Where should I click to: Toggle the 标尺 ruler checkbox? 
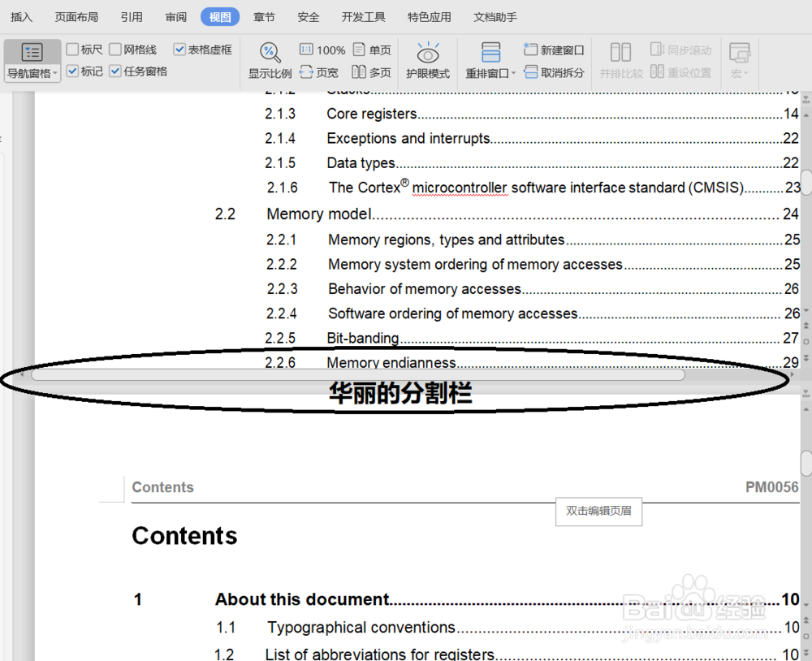(x=72, y=50)
